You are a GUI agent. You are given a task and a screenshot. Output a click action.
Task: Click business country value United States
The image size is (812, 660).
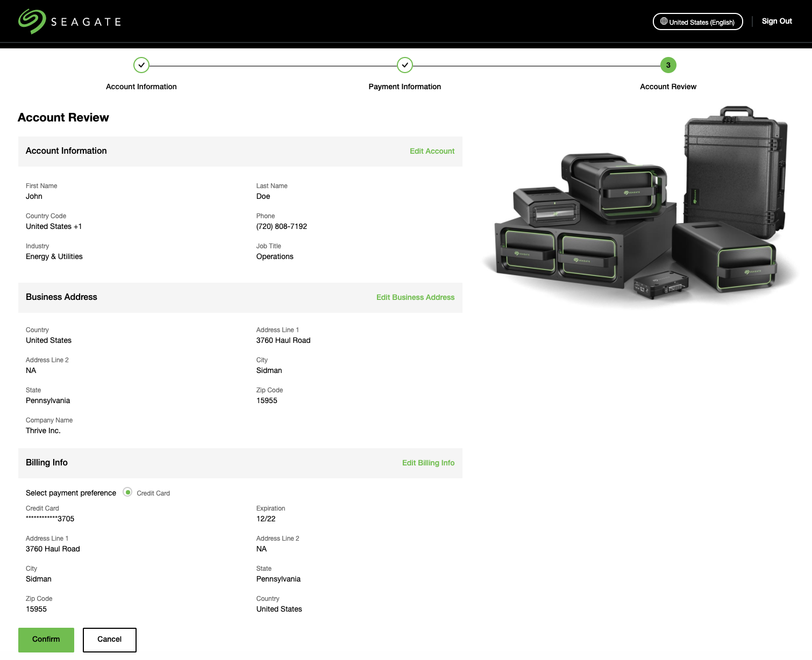pos(48,340)
